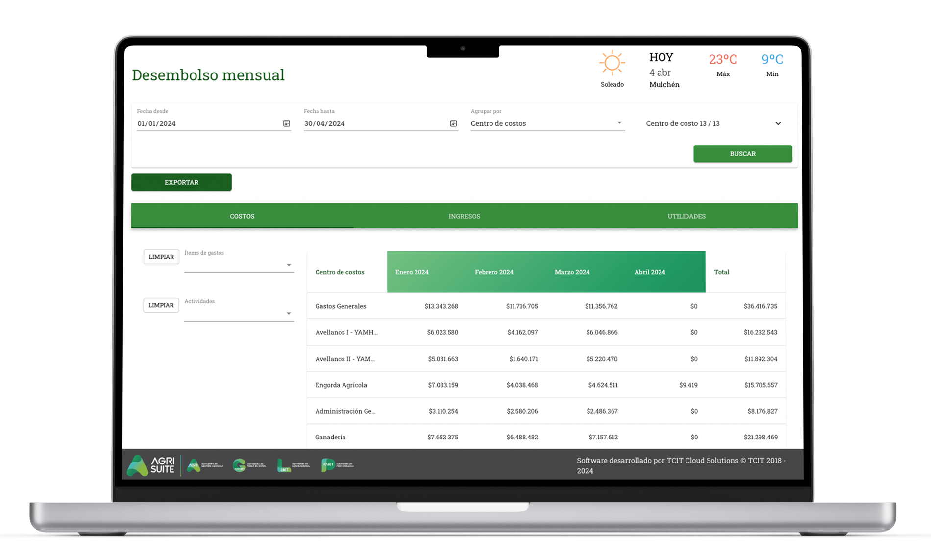Open the Actividades dropdown
931x560 pixels.
pos(239,313)
